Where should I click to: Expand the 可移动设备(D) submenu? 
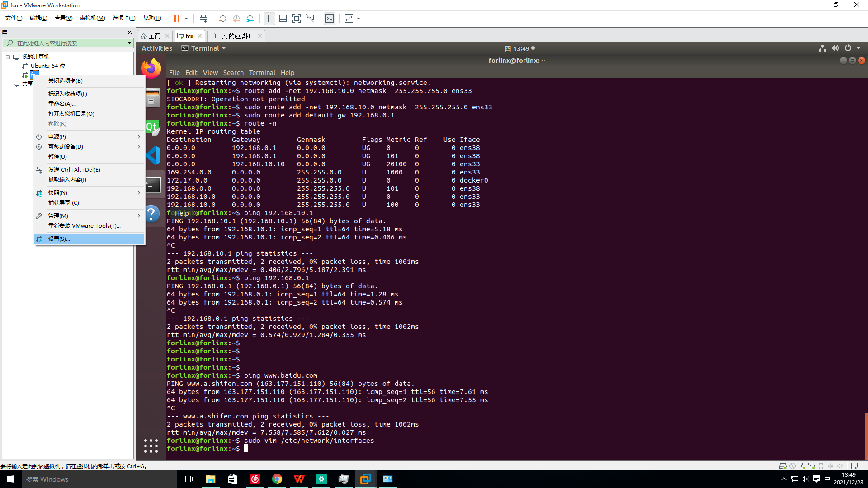[x=89, y=147]
